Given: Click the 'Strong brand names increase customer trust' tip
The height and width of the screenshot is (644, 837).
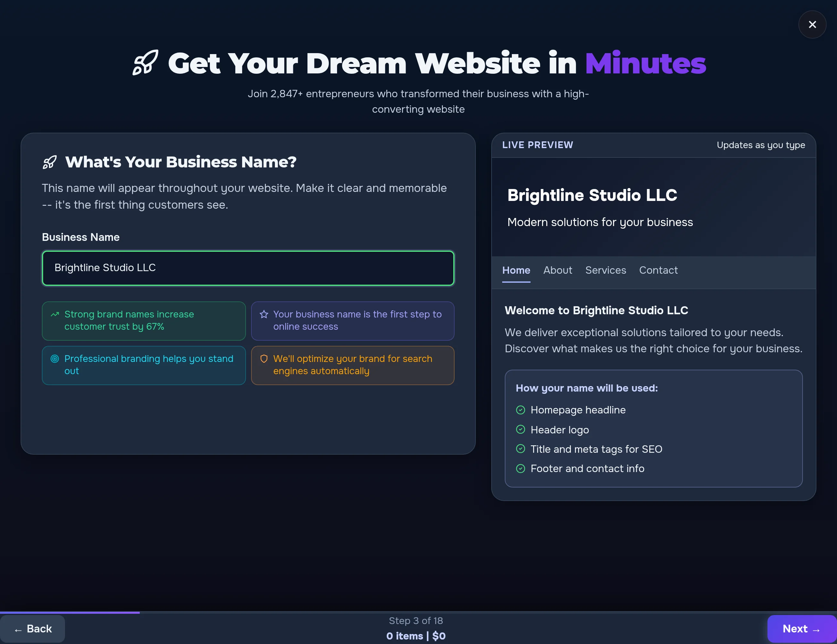Looking at the screenshot, I should [144, 321].
